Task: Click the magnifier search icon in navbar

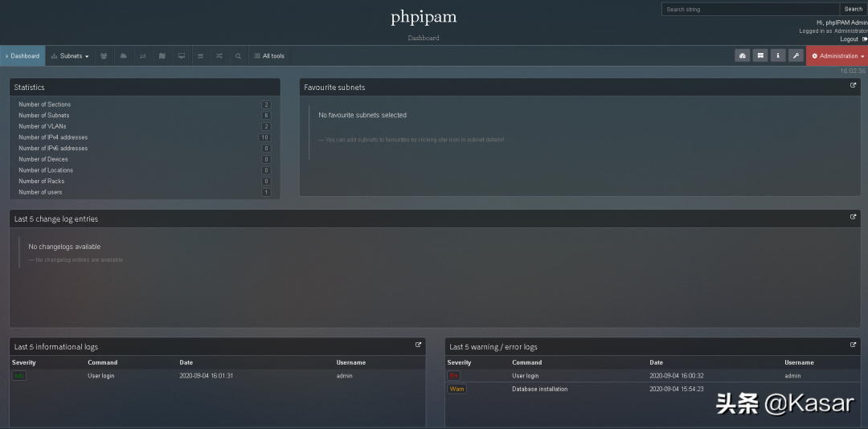Action: tap(238, 56)
